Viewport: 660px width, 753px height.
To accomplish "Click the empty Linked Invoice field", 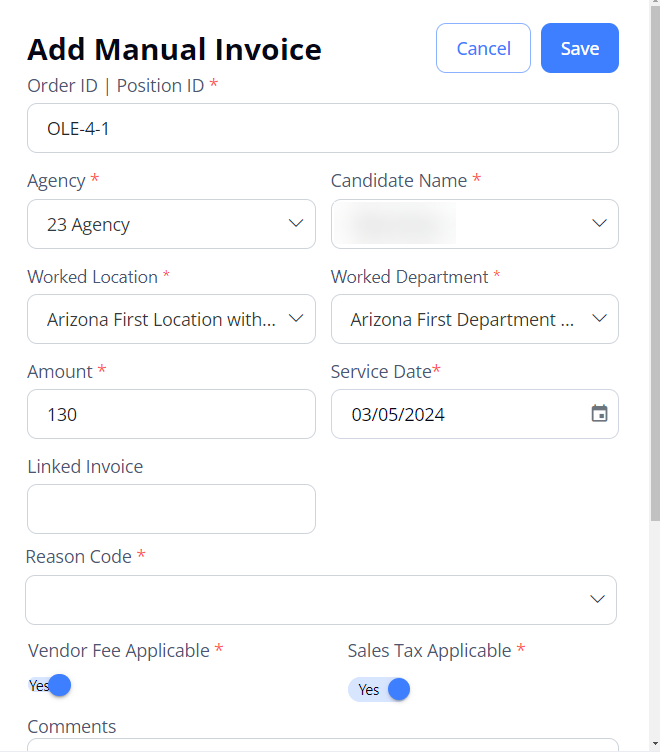I will (171, 509).
